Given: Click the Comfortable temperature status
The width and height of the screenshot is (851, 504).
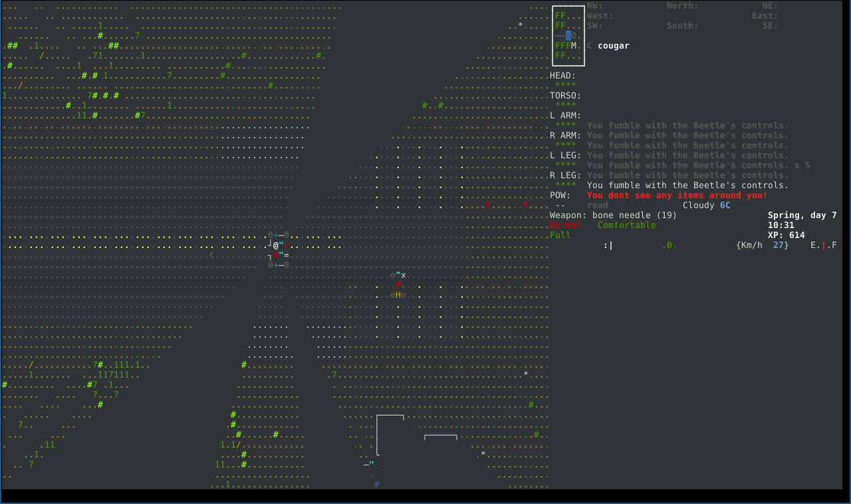Looking at the screenshot, I should coord(627,225).
